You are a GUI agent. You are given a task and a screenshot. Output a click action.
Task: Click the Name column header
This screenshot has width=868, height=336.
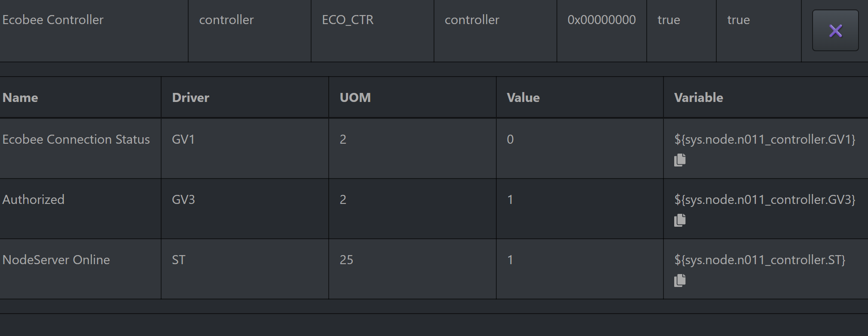click(x=20, y=97)
